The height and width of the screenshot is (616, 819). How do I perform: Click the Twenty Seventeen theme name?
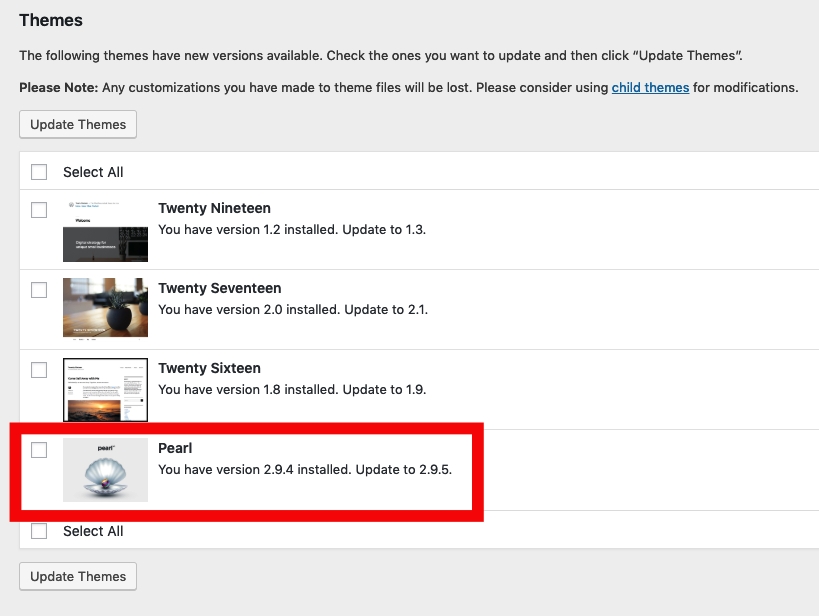pos(219,288)
